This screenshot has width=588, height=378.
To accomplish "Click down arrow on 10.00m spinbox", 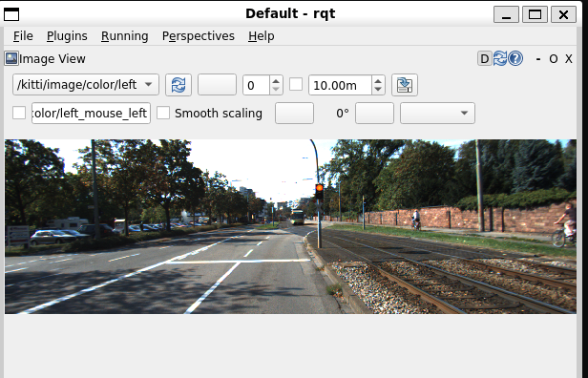I will click(378, 90).
